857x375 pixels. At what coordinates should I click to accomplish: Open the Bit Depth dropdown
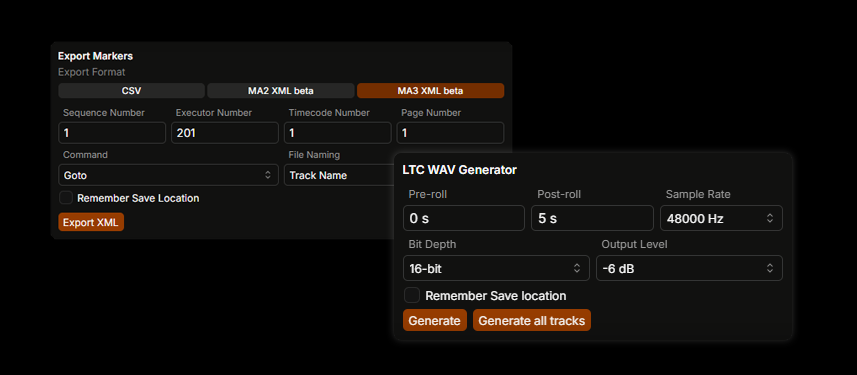[x=496, y=268]
